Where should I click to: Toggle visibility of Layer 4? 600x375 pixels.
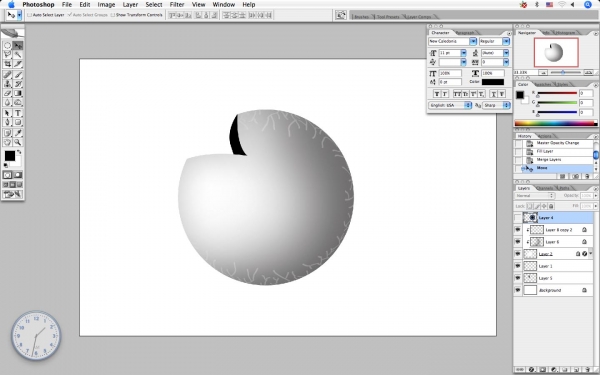pyautogui.click(x=518, y=218)
